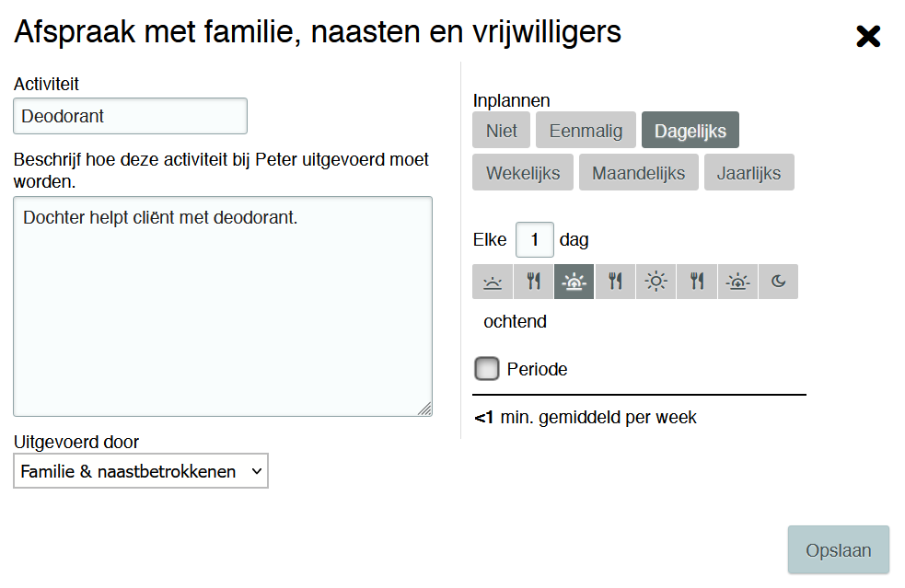Select the cutlery icon between sunrise and morning
This screenshot has width=905, height=588.
533,282
